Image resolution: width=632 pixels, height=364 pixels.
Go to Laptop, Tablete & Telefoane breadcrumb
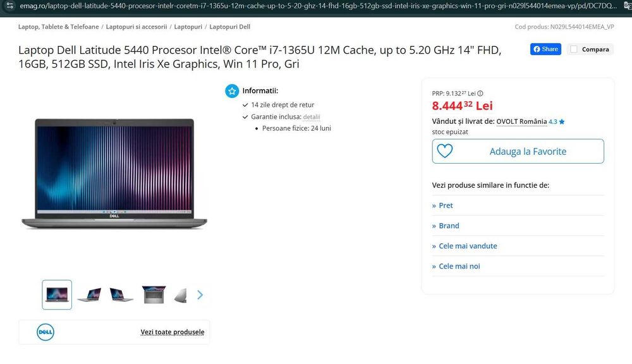(x=59, y=27)
